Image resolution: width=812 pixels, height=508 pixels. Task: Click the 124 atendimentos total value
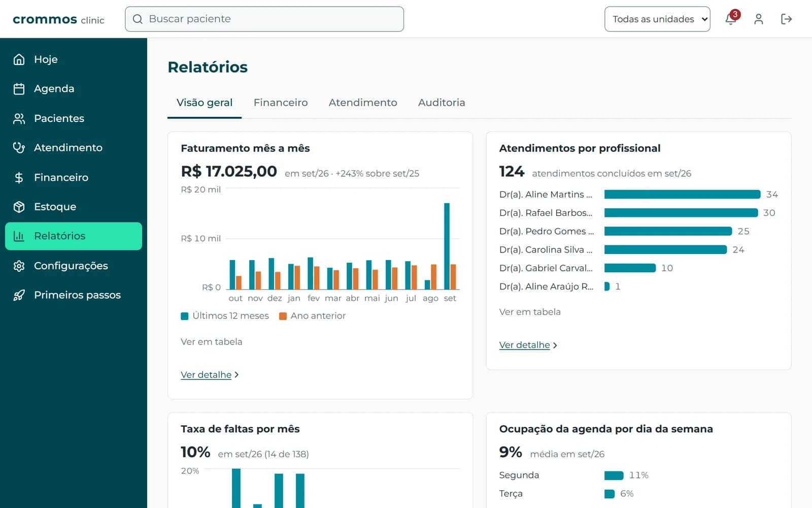pyautogui.click(x=512, y=172)
